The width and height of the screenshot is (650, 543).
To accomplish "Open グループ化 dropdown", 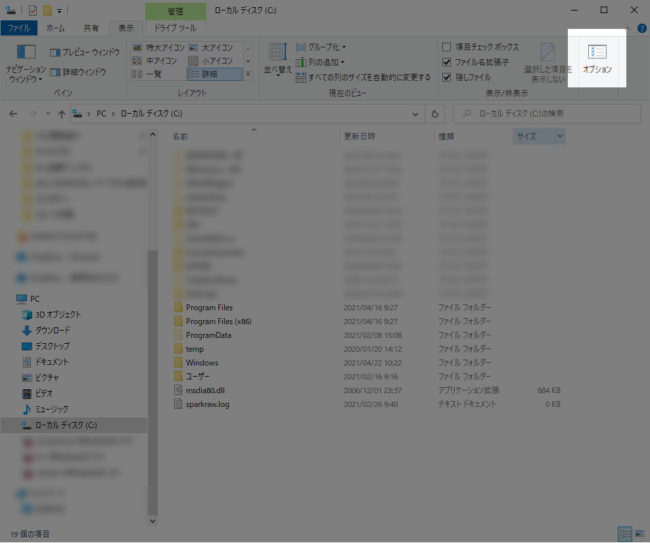I will coord(321,47).
